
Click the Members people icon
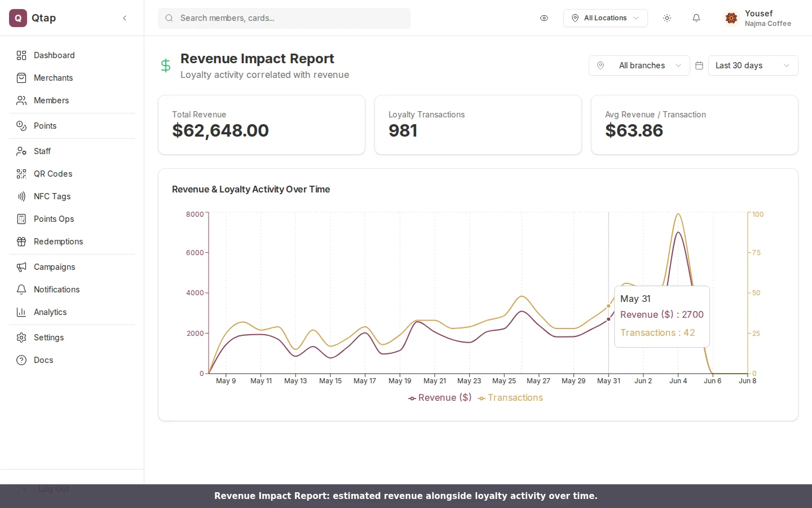tap(21, 100)
